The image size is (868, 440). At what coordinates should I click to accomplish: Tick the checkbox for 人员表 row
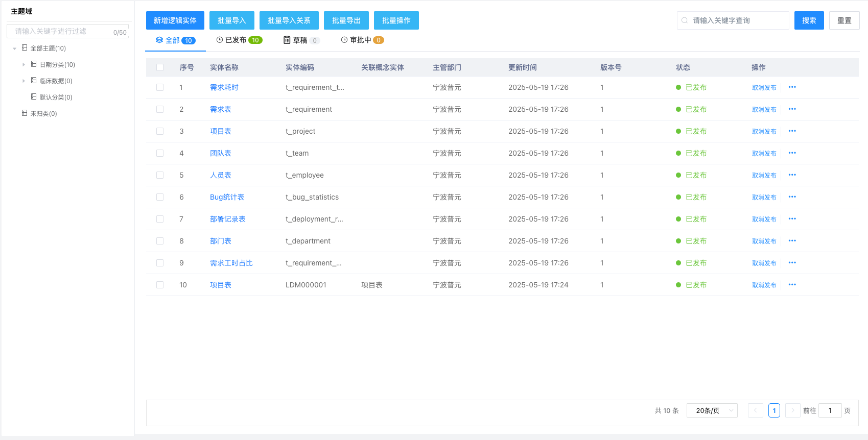click(160, 175)
